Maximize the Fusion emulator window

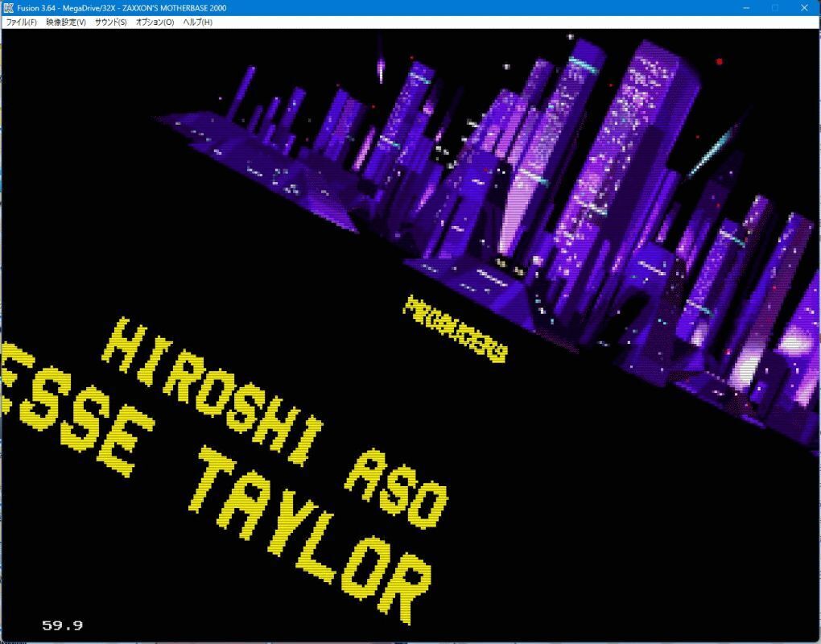point(775,8)
